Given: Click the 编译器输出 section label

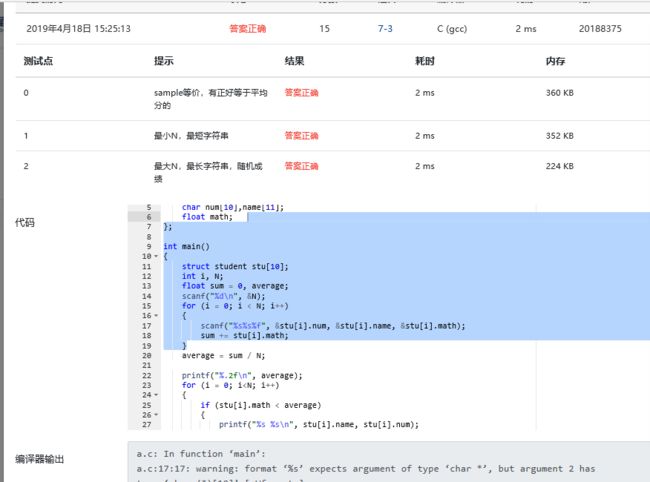Looking at the screenshot, I should 39,459.
